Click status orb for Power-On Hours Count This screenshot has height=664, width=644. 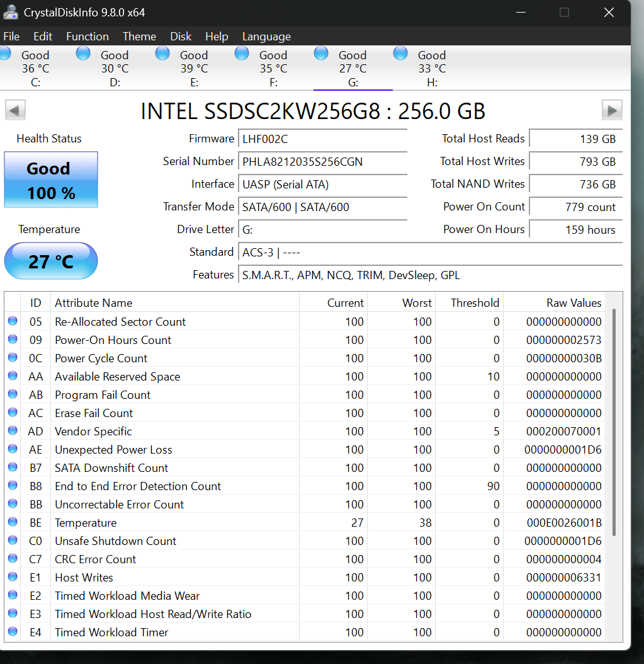click(13, 339)
